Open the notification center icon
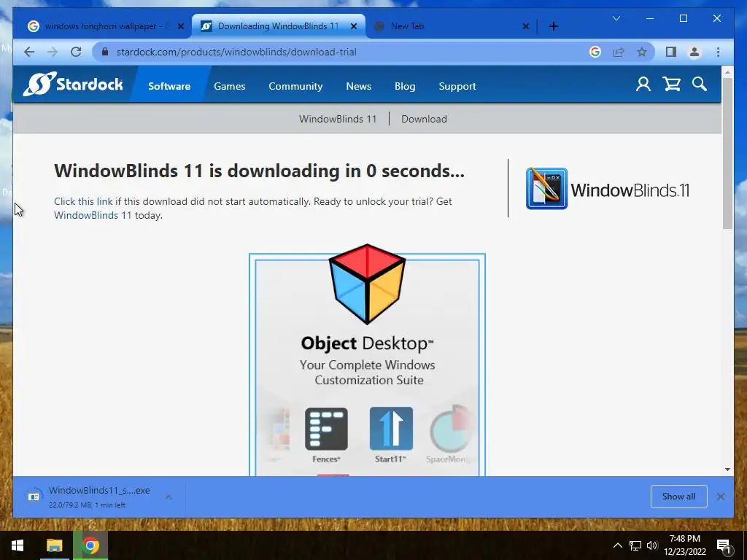 click(724, 546)
